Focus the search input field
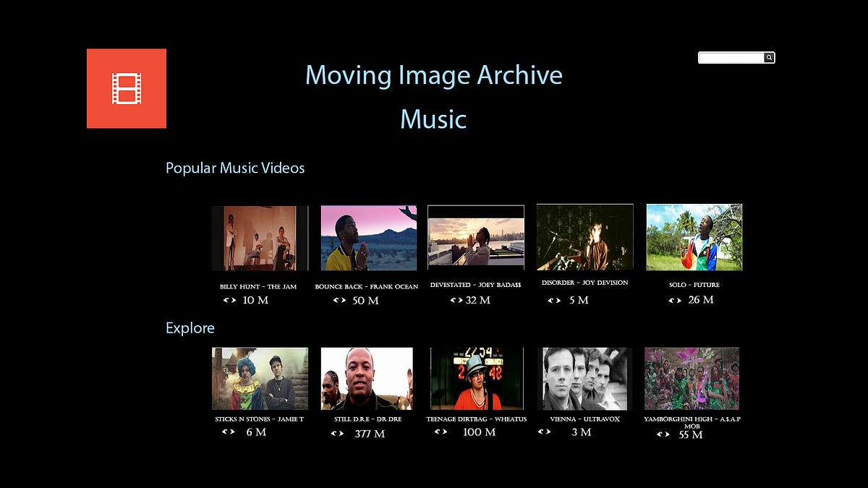Image resolution: width=868 pixels, height=488 pixels. (x=731, y=58)
